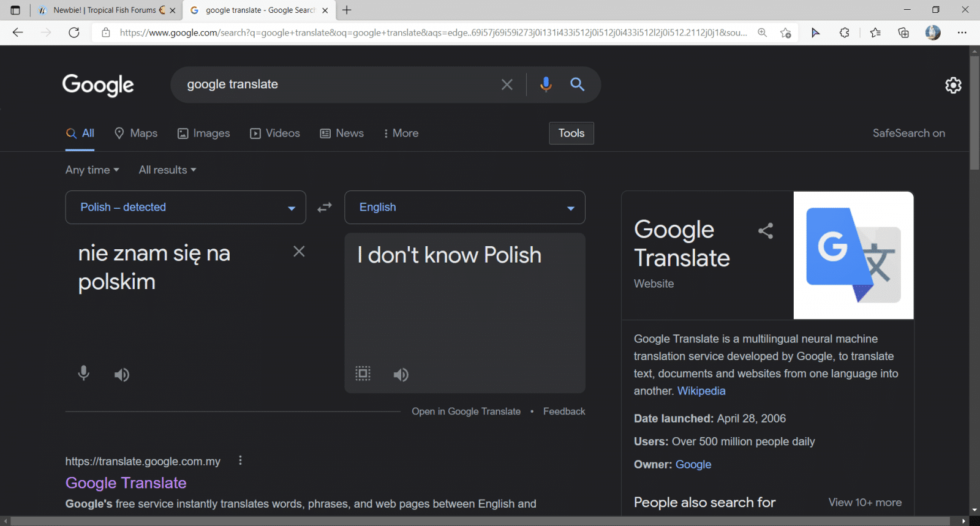Open options for translate.google.com.my result
This screenshot has width=980, height=526.
[240, 460]
